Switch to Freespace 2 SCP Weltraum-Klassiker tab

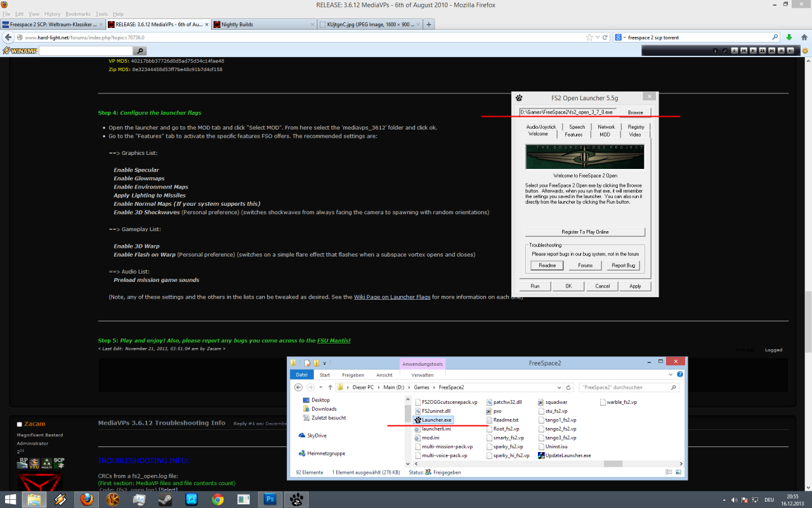[x=53, y=25]
